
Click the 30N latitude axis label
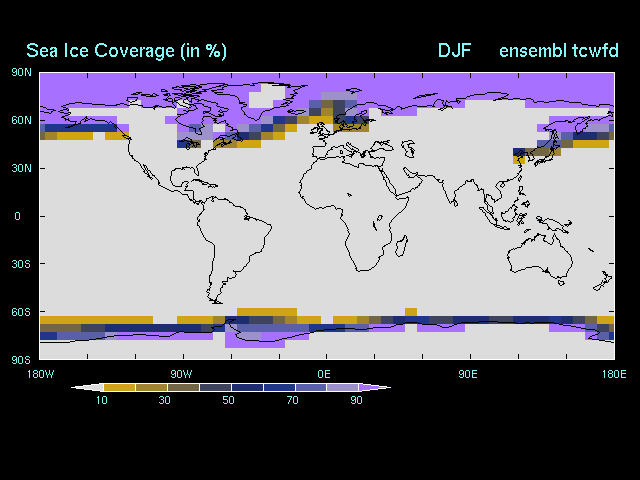[21, 168]
